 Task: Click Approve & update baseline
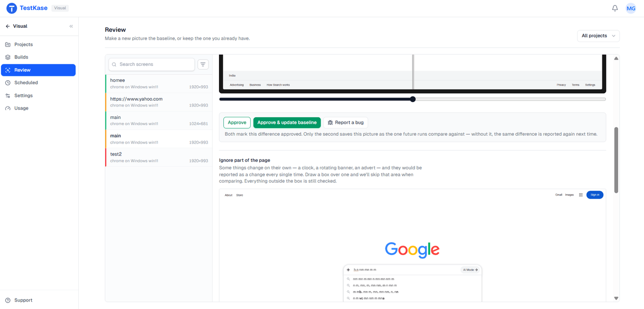(287, 122)
